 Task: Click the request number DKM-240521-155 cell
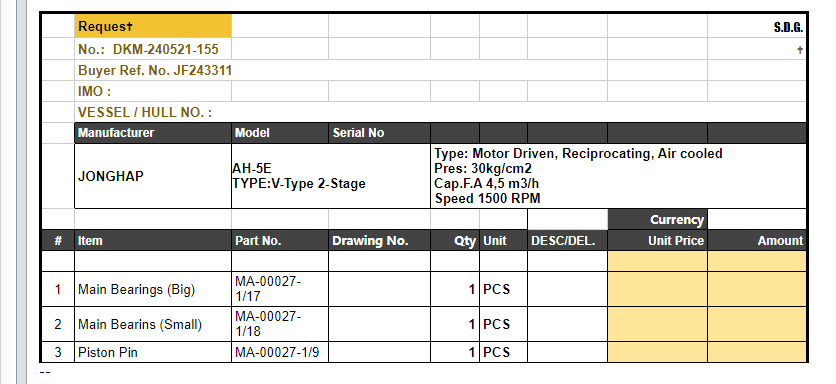(x=153, y=49)
